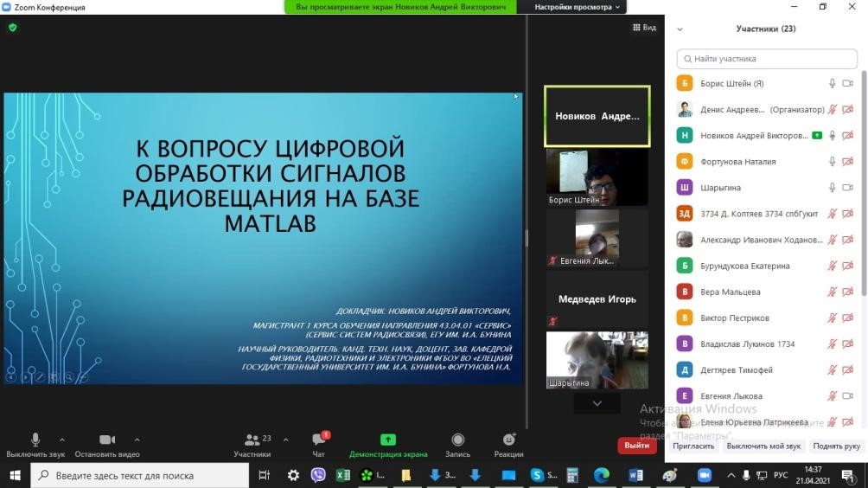Screen dimensions: 868x488
Task: Click microphone icon in Фортунова Наталия row
Action: (832, 161)
